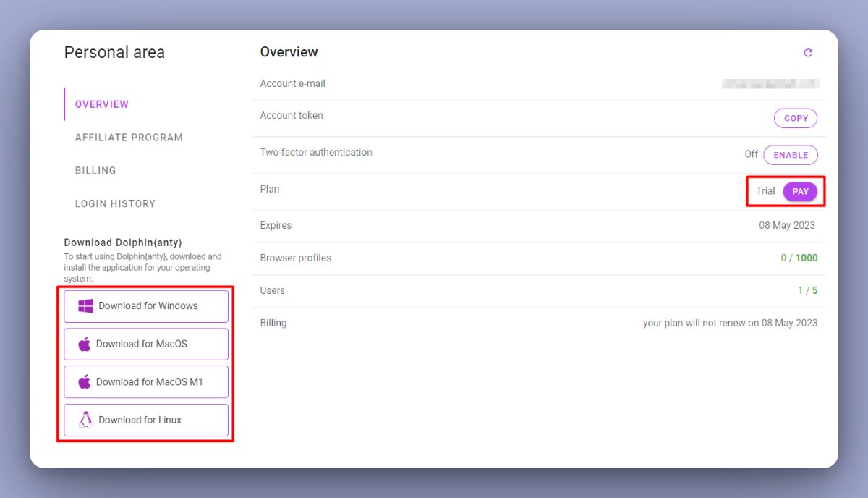The width and height of the screenshot is (868, 498).
Task: Click the PAY button for the plan
Action: tap(800, 191)
